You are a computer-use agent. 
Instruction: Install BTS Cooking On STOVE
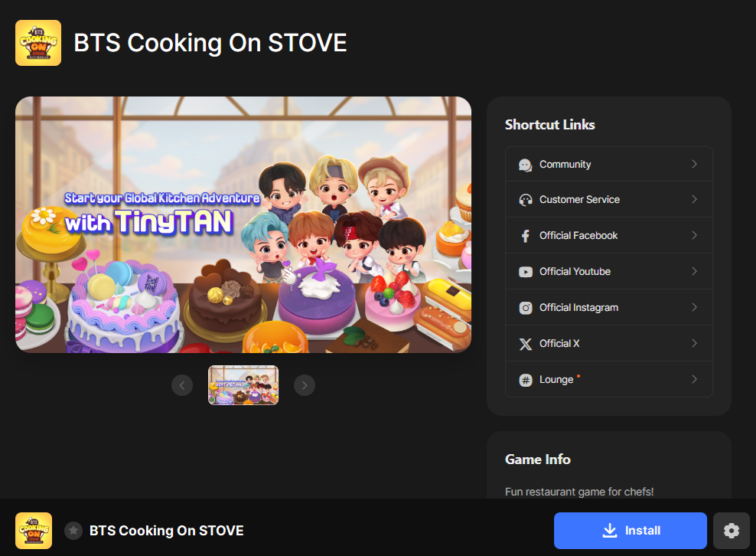coord(631,531)
